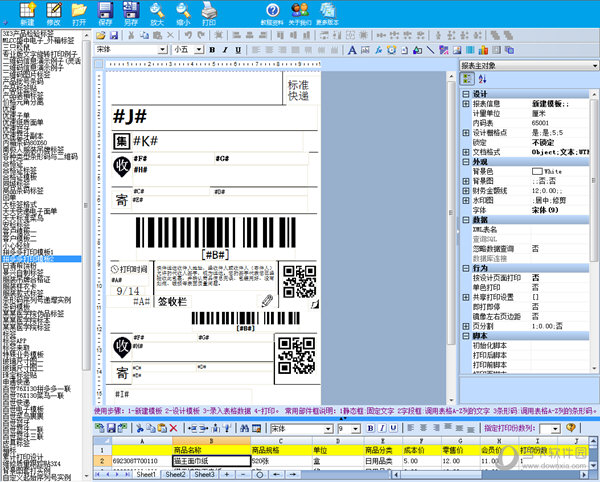The height and width of the screenshot is (482, 600).
Task: Click the 打开 (Open) folder icon
Action: [x=79, y=12]
